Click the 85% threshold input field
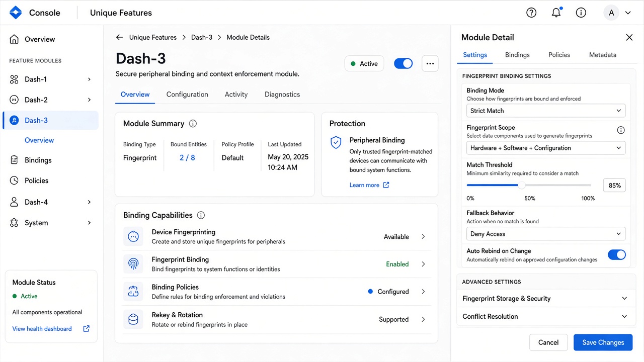The height and width of the screenshot is (362, 644). coord(615,186)
